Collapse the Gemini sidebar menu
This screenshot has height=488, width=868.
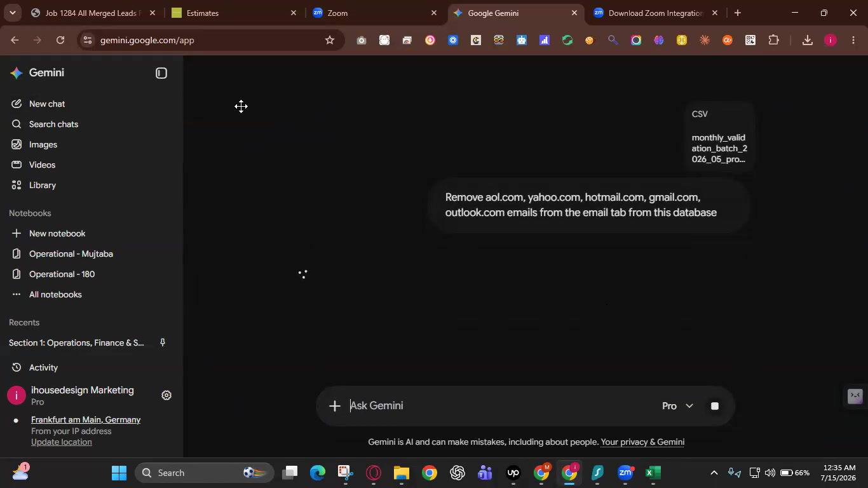pyautogui.click(x=161, y=73)
